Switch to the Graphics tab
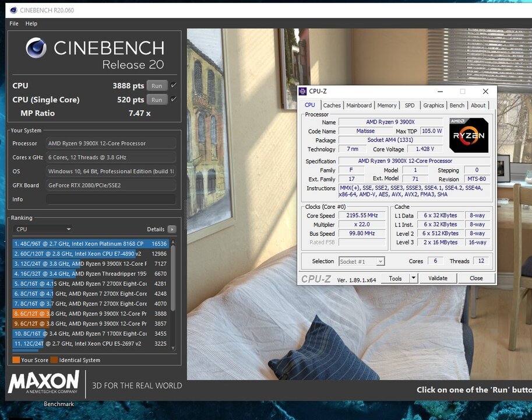The image size is (532, 420). point(434,105)
